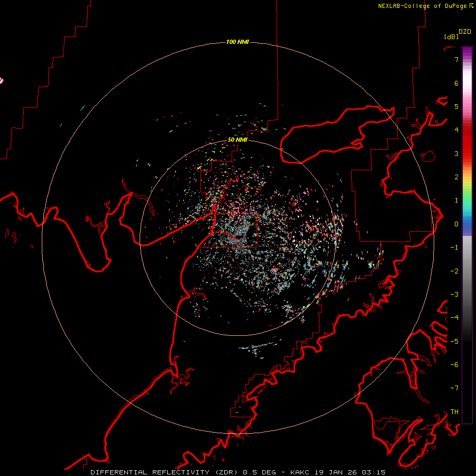Viewport: 476px width, 476px height.
Task: Click the 4 value on the color scale
Action: coord(456,130)
